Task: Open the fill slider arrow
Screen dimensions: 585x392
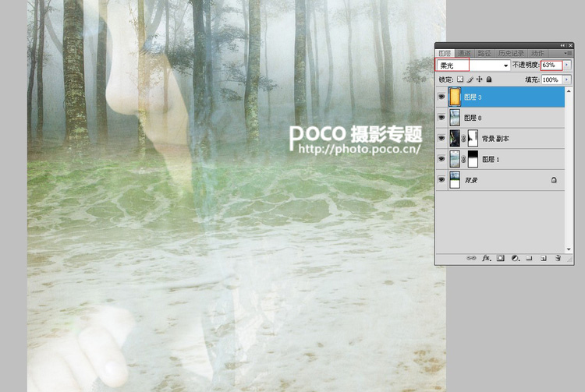Action: coord(567,79)
